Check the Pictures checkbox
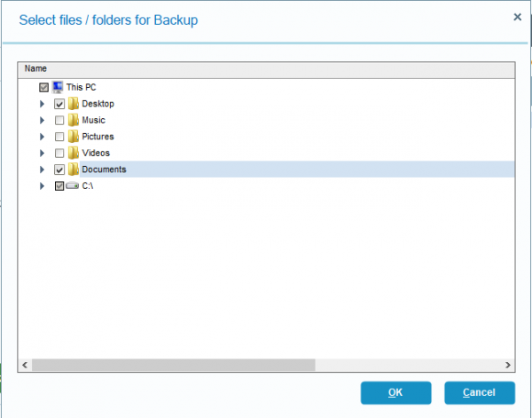The height and width of the screenshot is (418, 532). (x=59, y=137)
